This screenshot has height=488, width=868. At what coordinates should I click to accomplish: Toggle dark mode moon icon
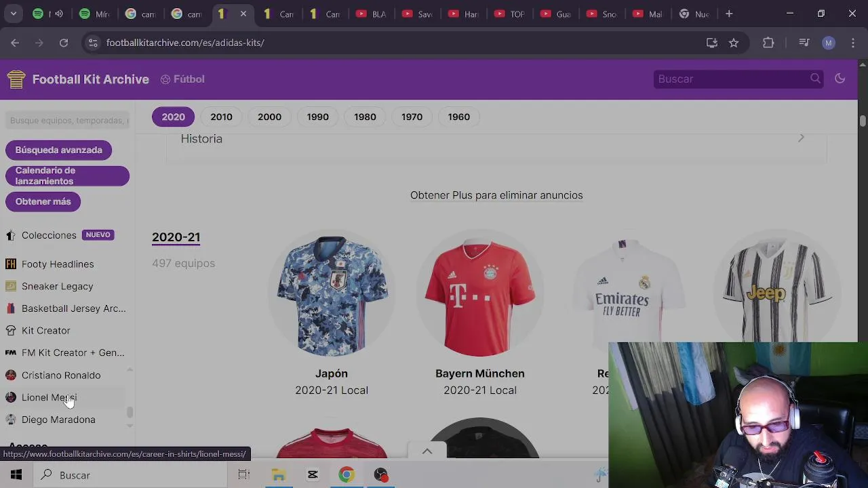pyautogui.click(x=840, y=79)
